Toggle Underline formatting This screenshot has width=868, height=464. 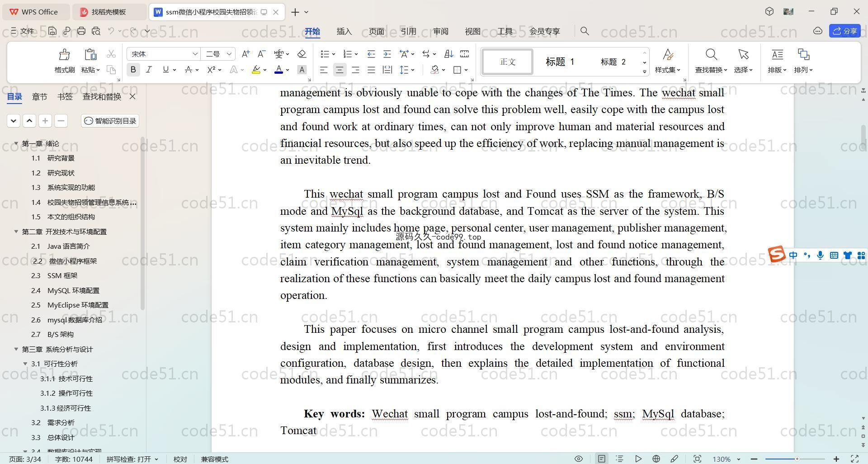165,70
